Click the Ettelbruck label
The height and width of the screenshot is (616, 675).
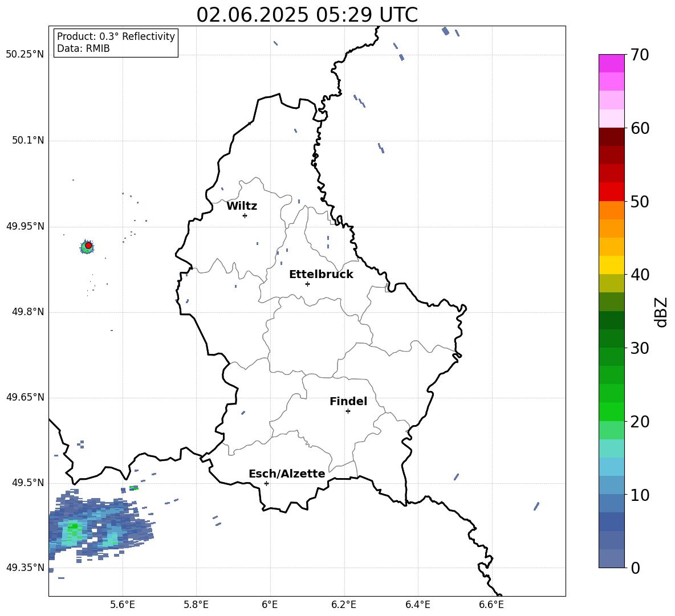tap(321, 275)
